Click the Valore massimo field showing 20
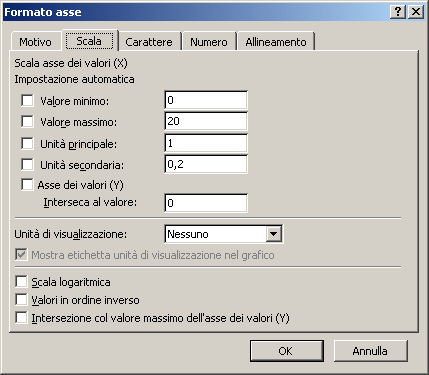This screenshot has width=429, height=375. (206, 121)
